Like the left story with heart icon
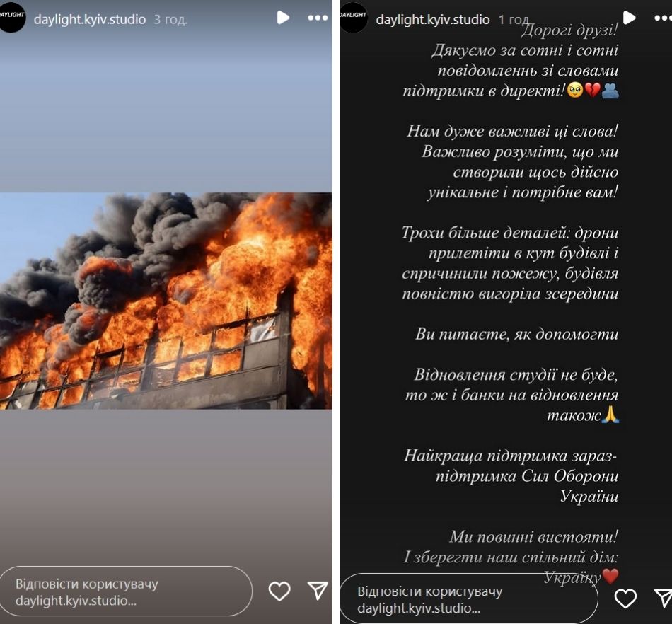This screenshot has height=624, width=672. 279,591
